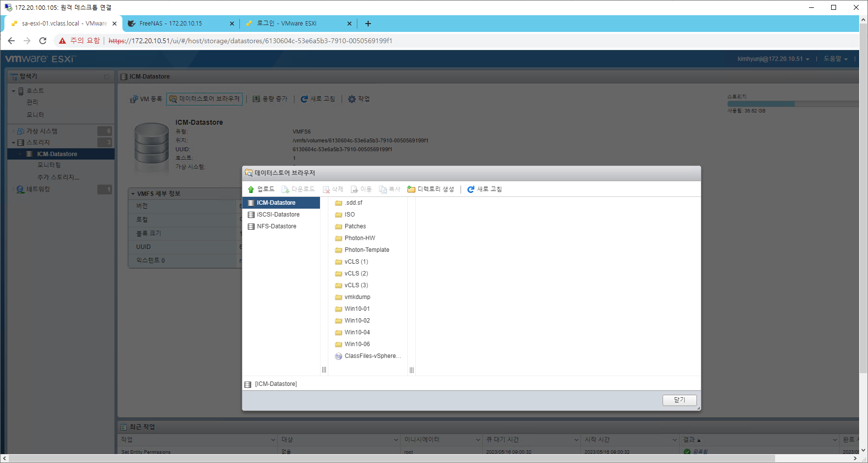Click the VM register (VM 등록) toolbar button
868x463 pixels.
click(x=146, y=99)
